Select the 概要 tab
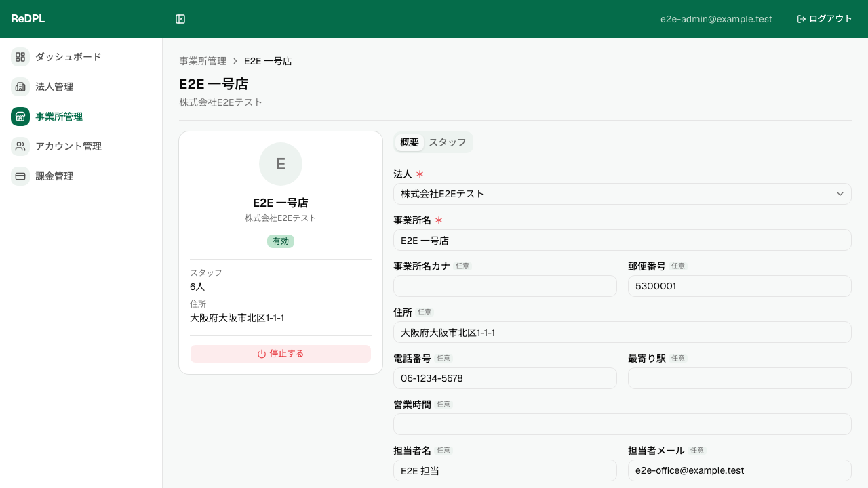 click(x=410, y=142)
